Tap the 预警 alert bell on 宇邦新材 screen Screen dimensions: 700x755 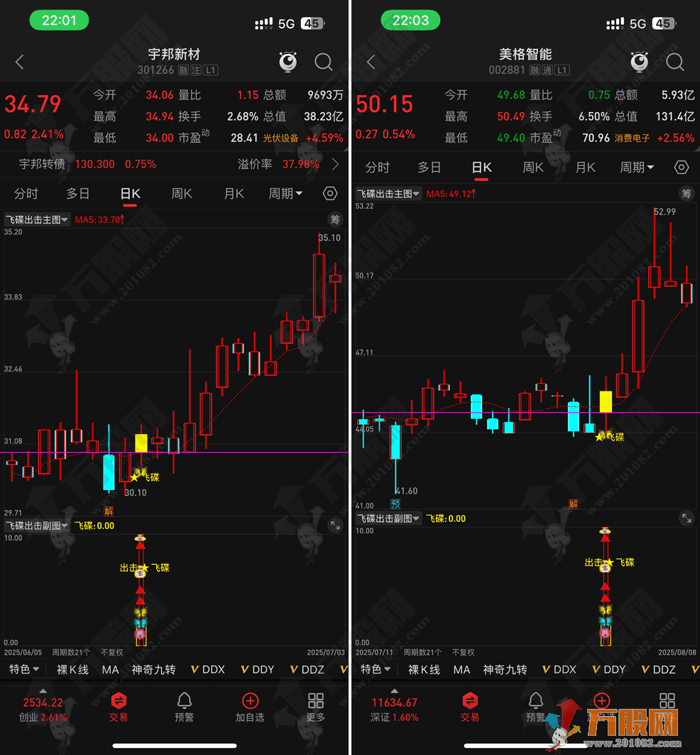click(184, 707)
